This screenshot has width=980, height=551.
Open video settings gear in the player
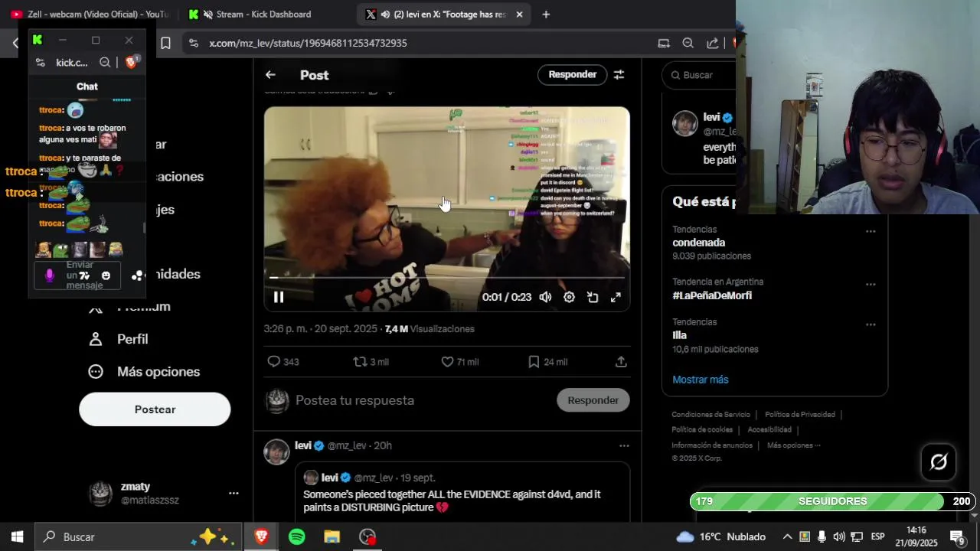pyautogui.click(x=569, y=297)
